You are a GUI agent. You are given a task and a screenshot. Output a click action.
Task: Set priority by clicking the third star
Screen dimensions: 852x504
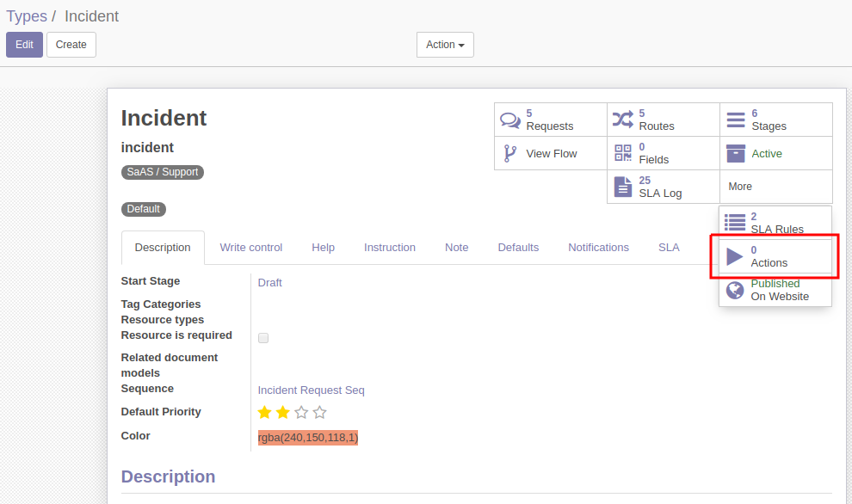301,412
